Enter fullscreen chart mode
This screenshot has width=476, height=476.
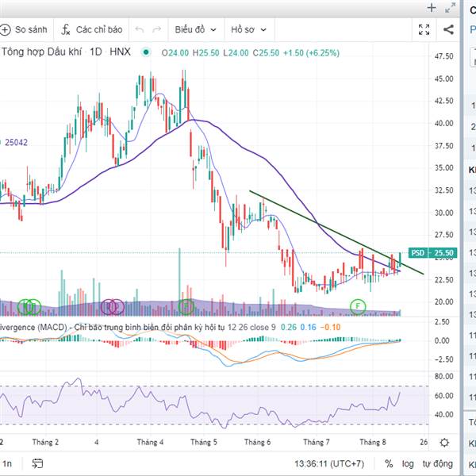[x=424, y=30]
